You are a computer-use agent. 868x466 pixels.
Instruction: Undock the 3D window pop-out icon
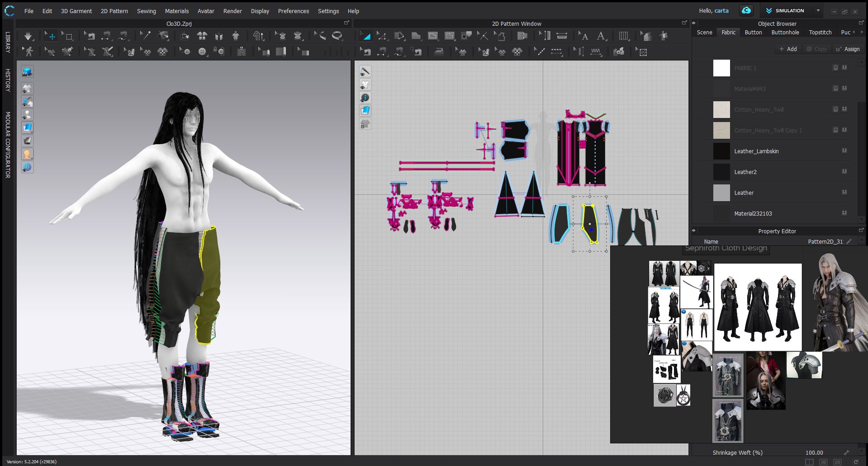[x=346, y=23]
